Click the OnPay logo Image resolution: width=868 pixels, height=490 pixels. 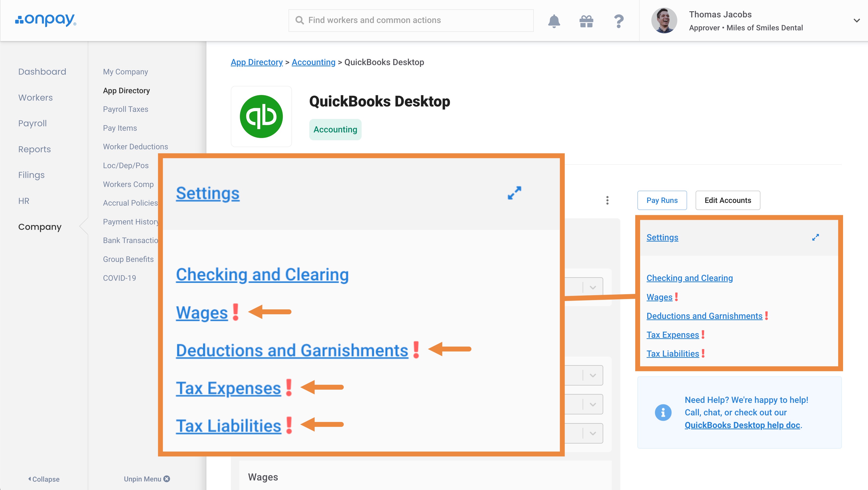coord(45,20)
